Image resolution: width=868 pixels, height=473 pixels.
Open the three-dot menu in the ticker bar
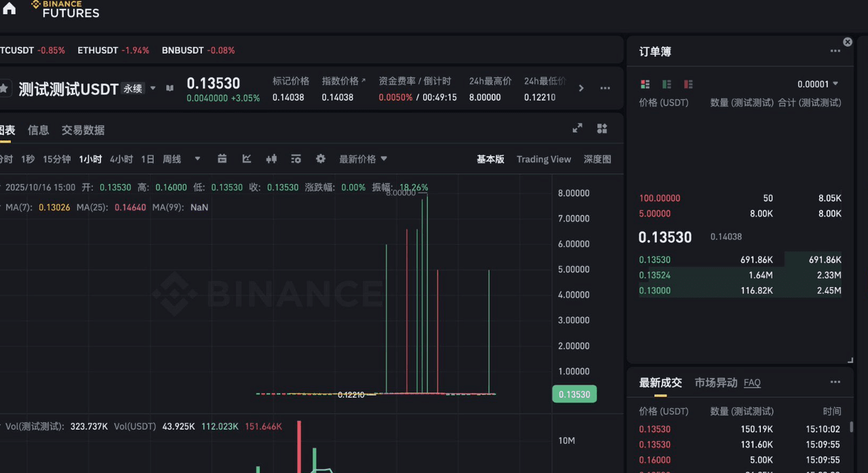coord(605,88)
